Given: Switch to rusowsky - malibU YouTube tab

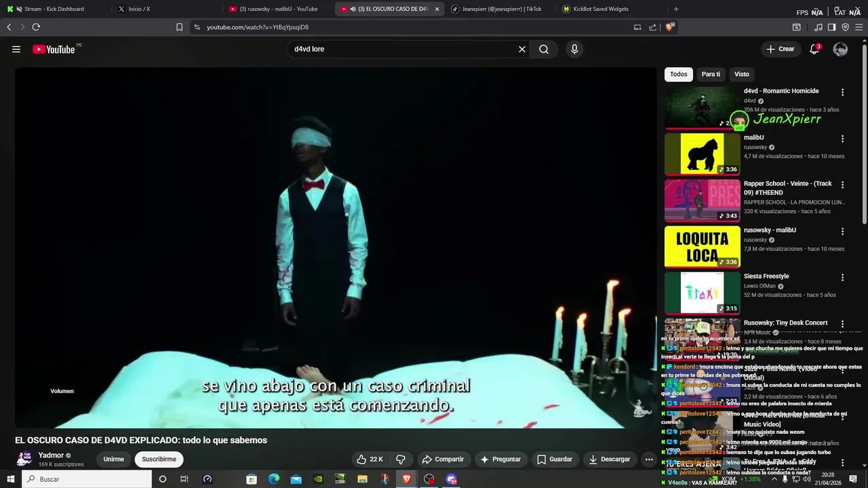Looking at the screenshot, I should pyautogui.click(x=278, y=9).
